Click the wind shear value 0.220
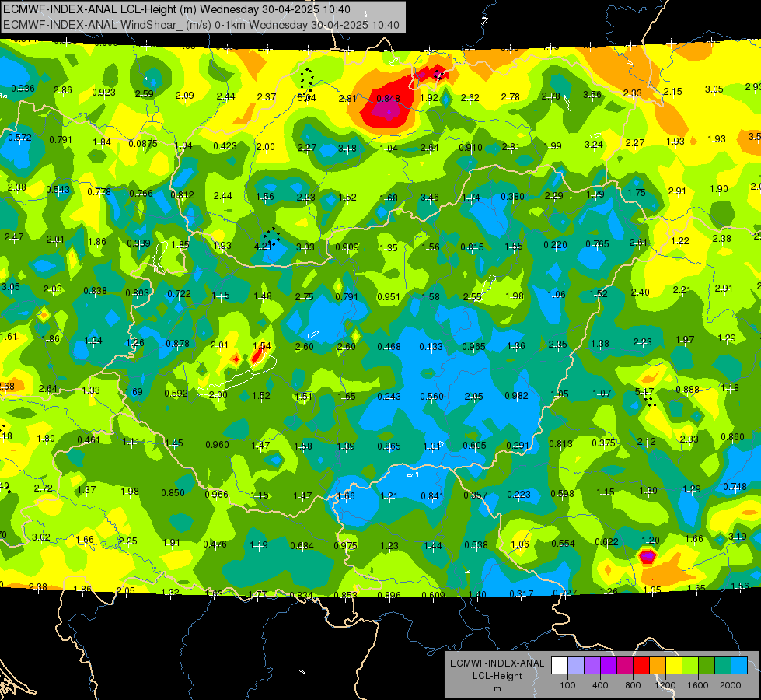761x700 pixels. pos(555,245)
